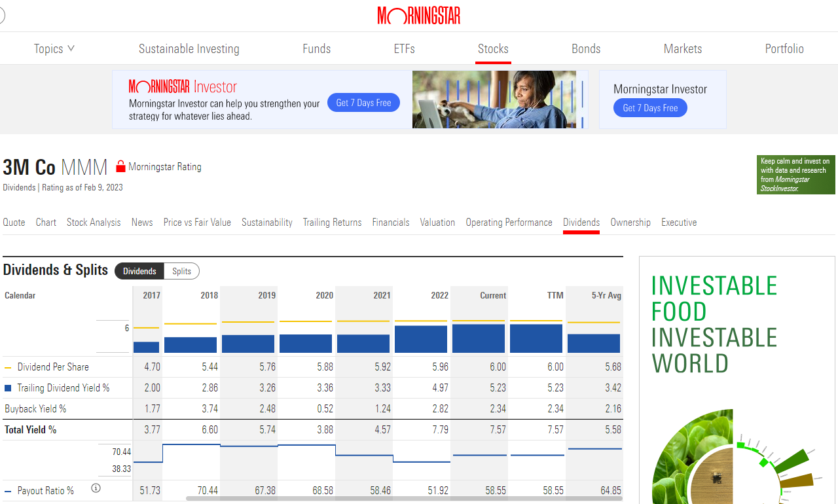Click the 3M Co company name heading
Viewport: 838px width, 504px height.
coord(29,168)
